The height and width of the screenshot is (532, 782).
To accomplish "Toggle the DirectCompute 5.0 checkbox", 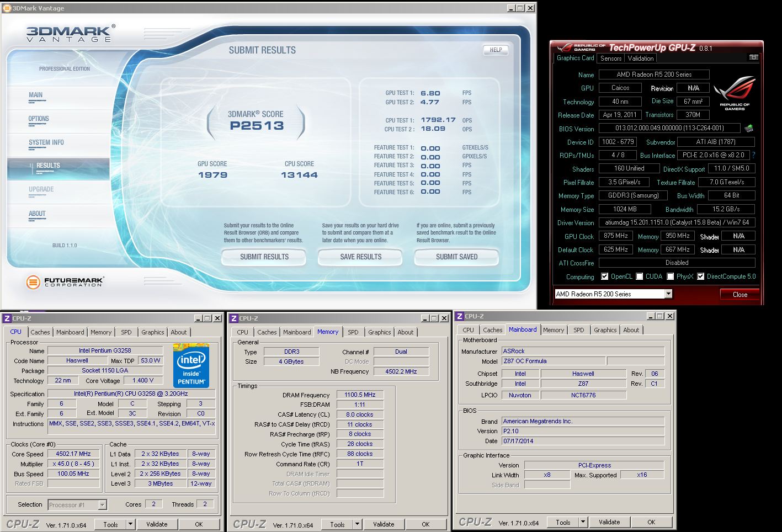I will coord(700,276).
